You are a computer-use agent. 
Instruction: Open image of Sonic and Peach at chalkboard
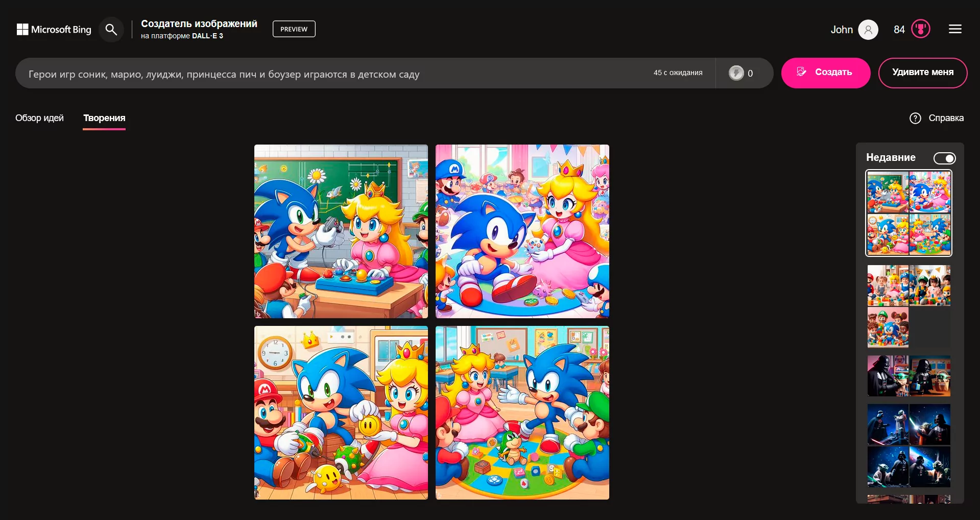pyautogui.click(x=341, y=231)
